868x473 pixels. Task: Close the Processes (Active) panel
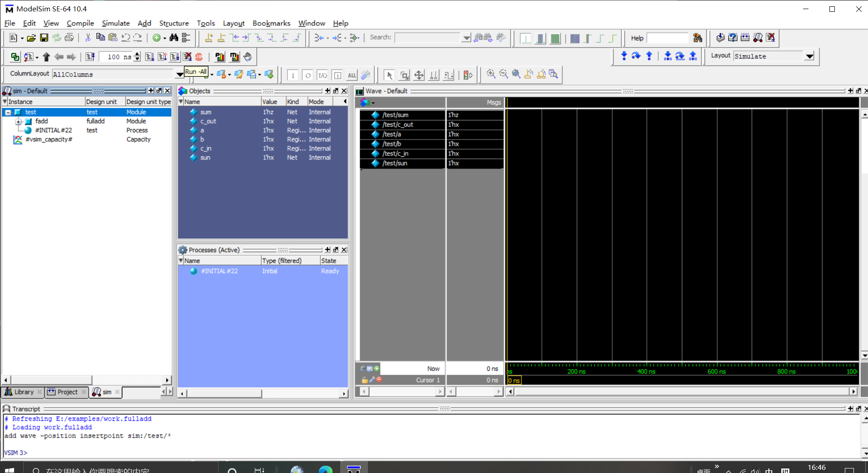(344, 250)
